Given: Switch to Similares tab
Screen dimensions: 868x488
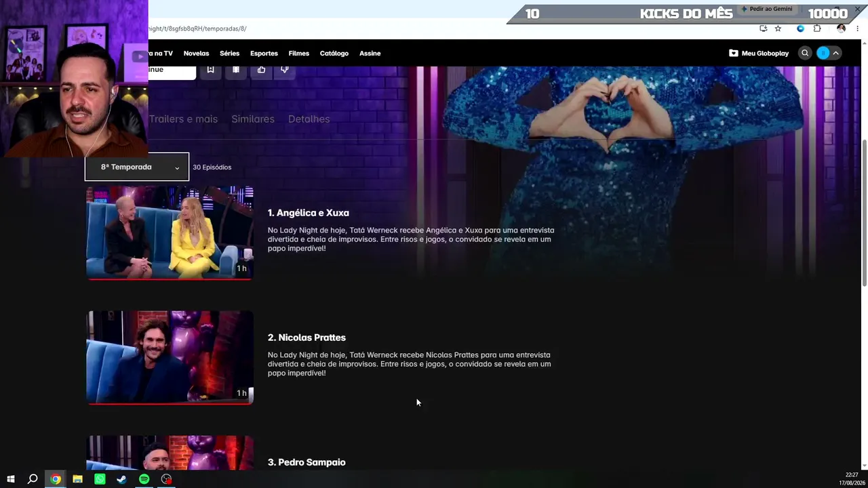Looking at the screenshot, I should (x=253, y=119).
